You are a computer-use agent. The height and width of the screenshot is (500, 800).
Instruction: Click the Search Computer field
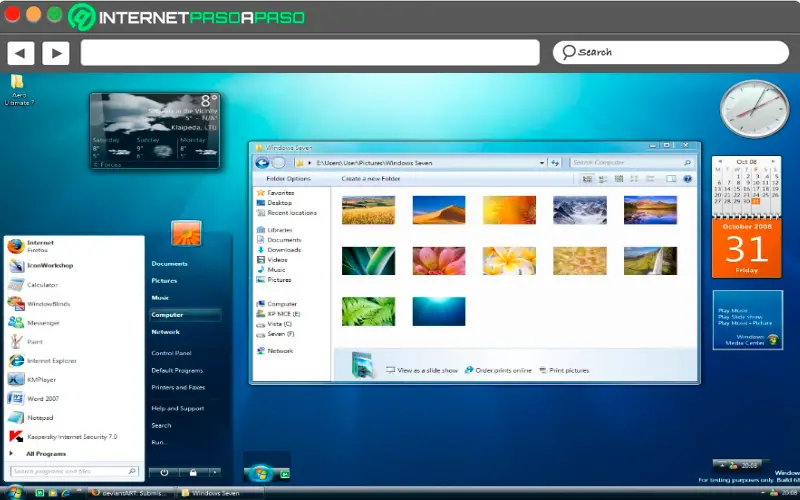click(x=632, y=163)
